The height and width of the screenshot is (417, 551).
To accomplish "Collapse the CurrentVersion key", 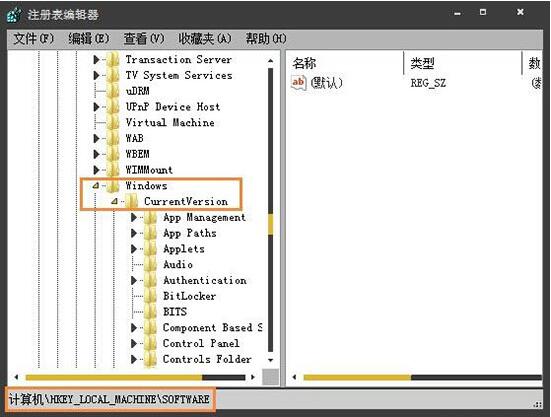I will 114,201.
